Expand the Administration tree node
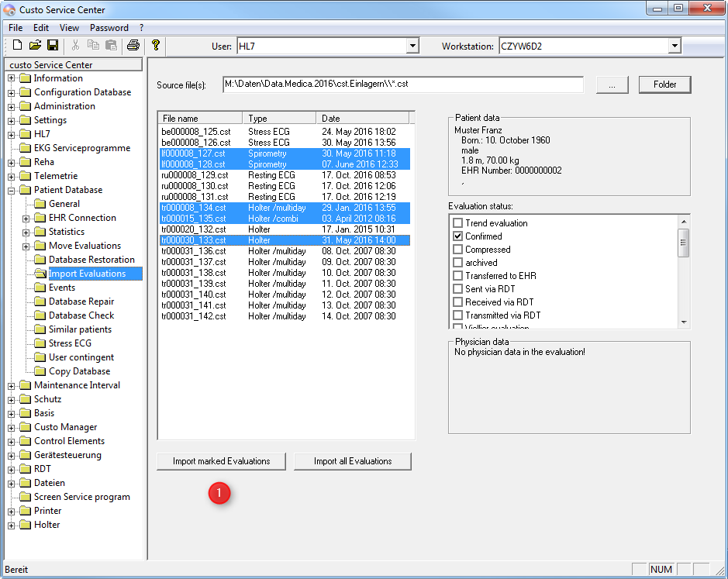Image resolution: width=728 pixels, height=579 pixels. pyautogui.click(x=11, y=107)
